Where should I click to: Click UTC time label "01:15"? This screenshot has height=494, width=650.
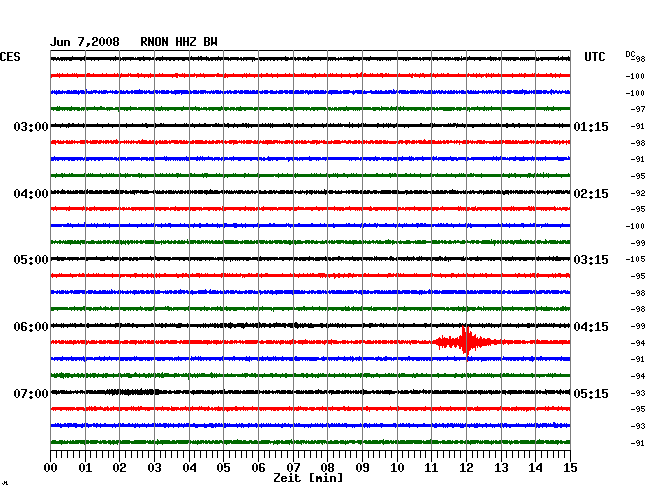coord(591,126)
